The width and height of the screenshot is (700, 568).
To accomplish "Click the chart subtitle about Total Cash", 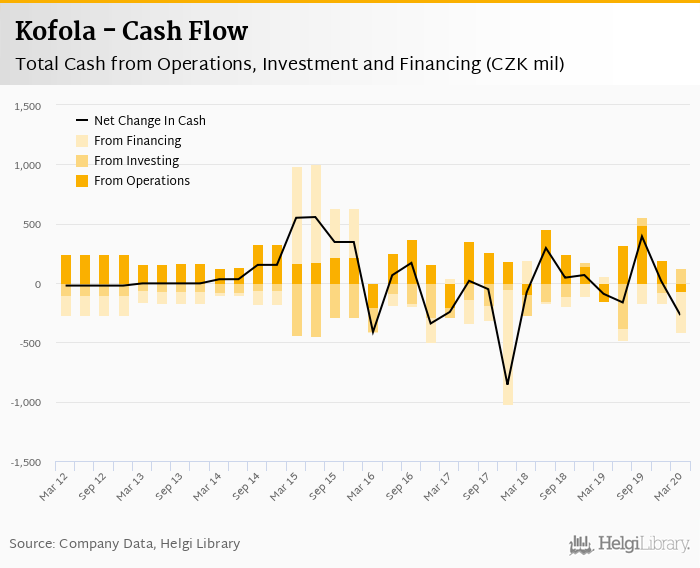I will [x=289, y=65].
